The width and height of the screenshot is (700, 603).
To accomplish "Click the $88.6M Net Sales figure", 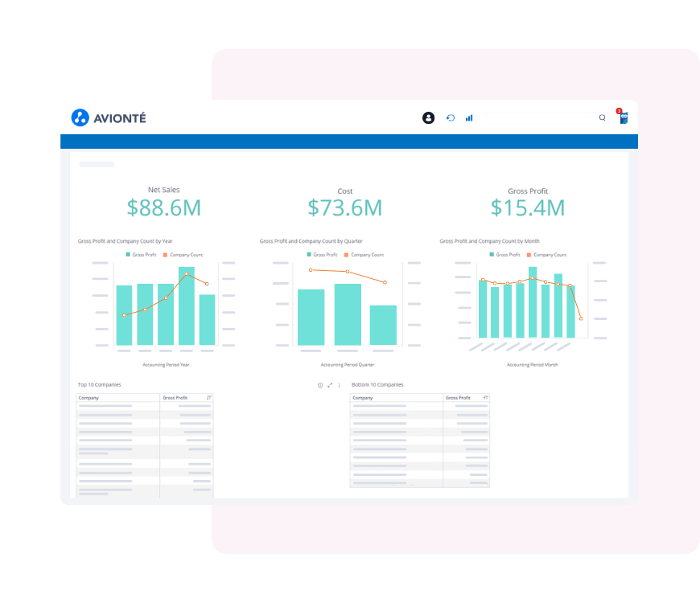I will (x=164, y=207).
